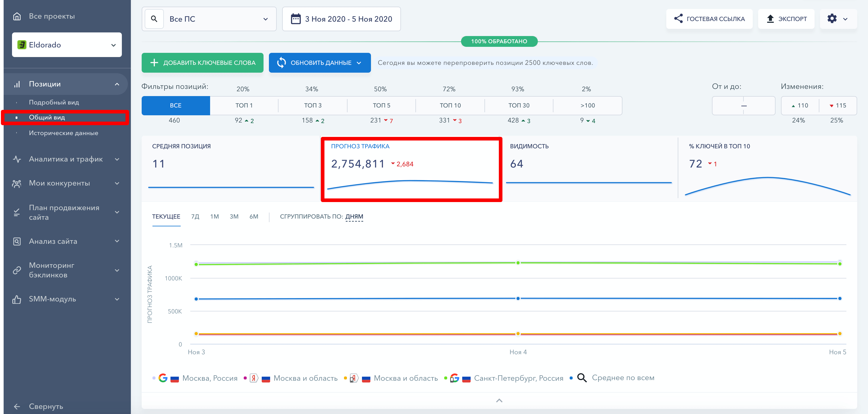
Task: Select the ТОП 1 positions filter
Action: click(x=244, y=106)
